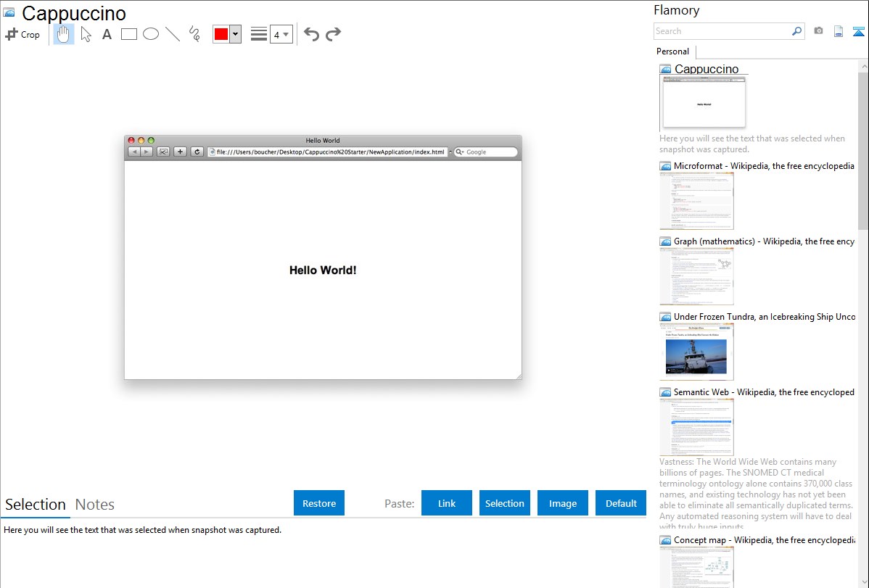The width and height of the screenshot is (869, 588).
Task: Click the icon beside Semantic Web title
Action: click(x=666, y=392)
